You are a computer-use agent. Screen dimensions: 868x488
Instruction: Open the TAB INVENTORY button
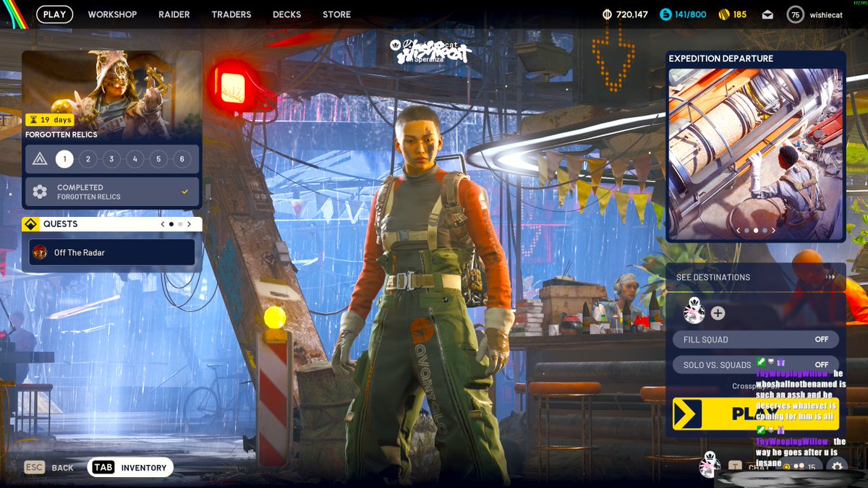[x=130, y=468]
